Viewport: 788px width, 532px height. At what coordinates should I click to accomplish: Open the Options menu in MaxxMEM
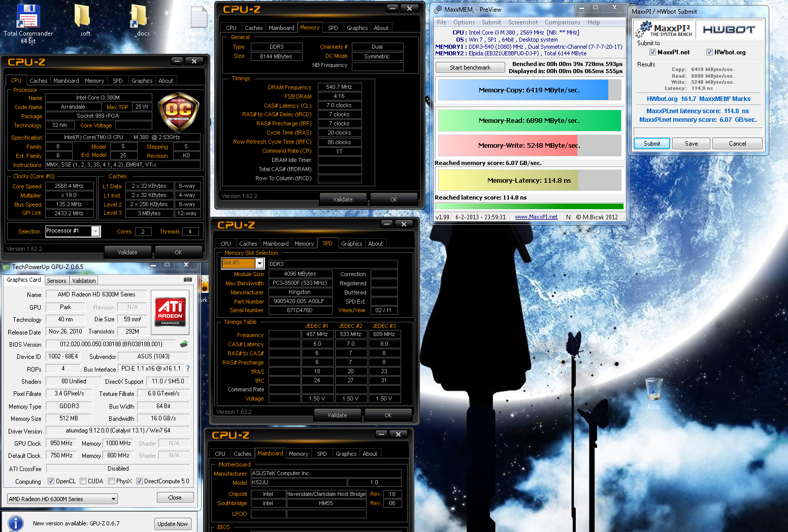coord(464,22)
